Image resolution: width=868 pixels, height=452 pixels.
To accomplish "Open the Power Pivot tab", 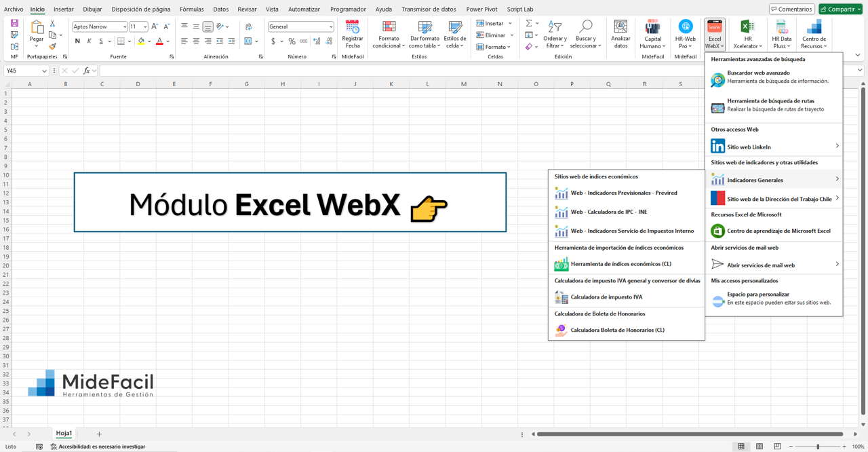I will 481,10.
